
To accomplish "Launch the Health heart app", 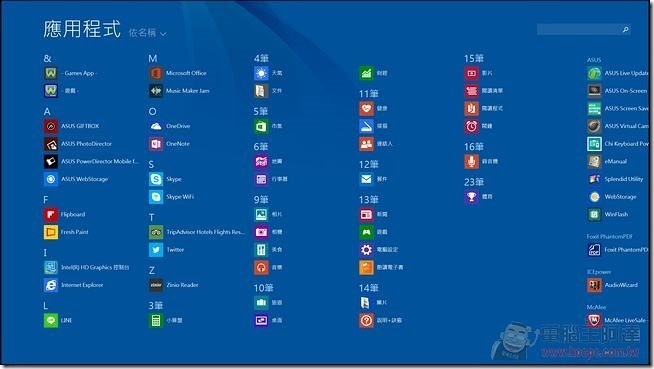I will [x=374, y=108].
